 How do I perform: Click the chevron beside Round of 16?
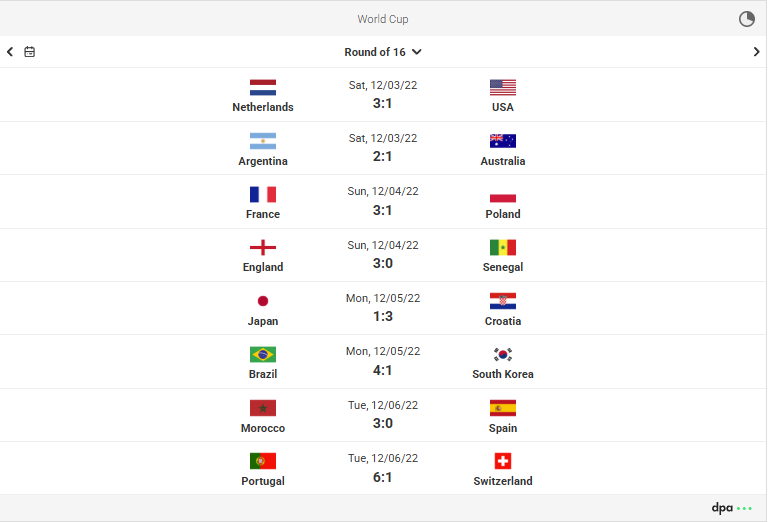(x=417, y=52)
